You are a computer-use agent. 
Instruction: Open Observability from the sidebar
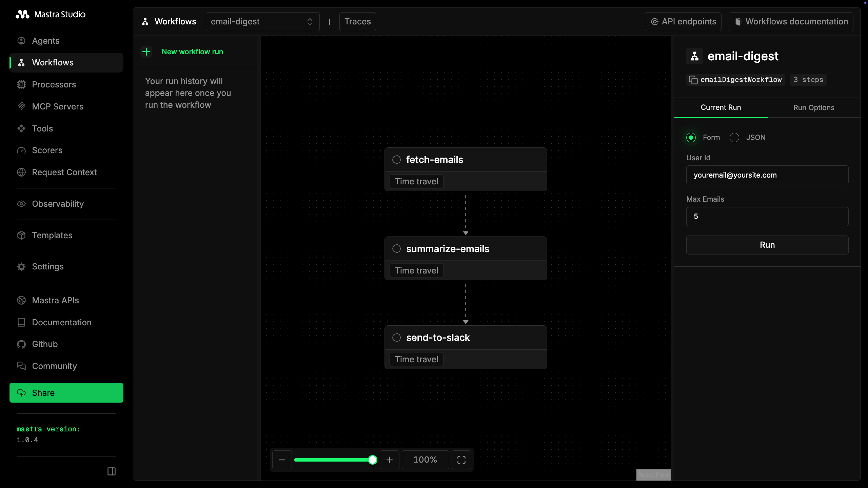(58, 204)
